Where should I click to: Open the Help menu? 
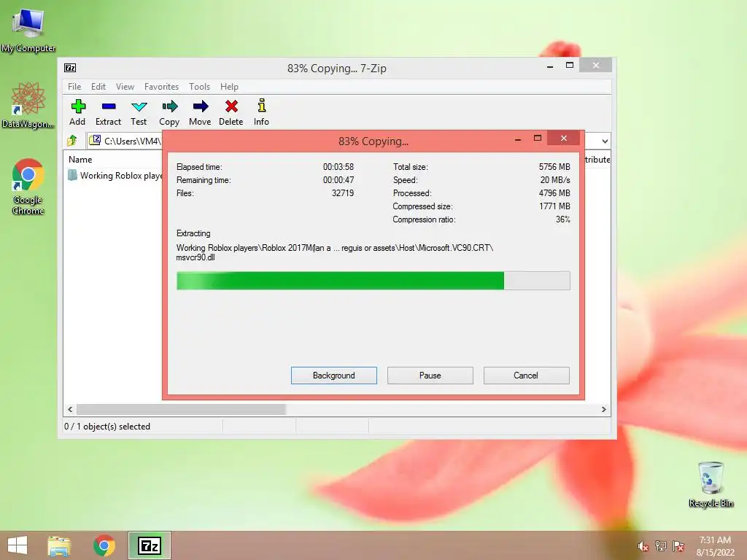point(229,87)
